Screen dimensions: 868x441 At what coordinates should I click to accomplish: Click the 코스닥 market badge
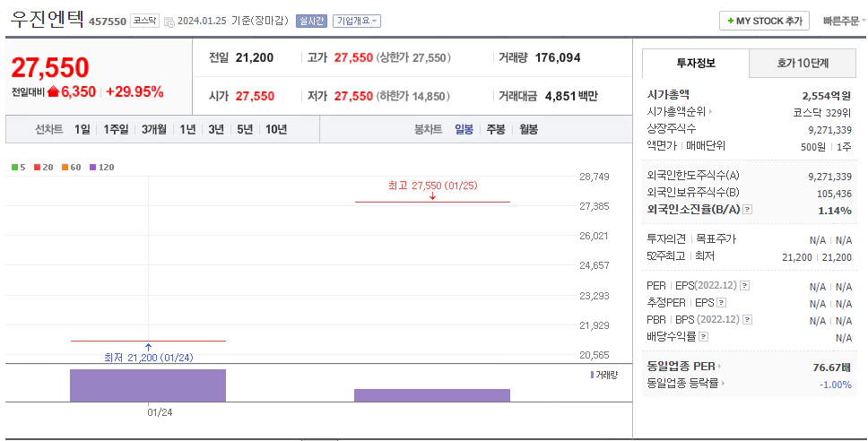(x=145, y=21)
